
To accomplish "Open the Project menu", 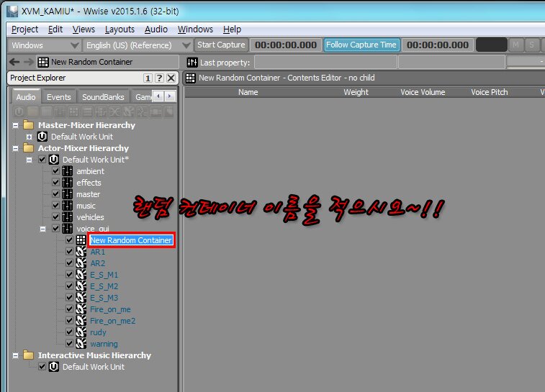I will tap(24, 29).
